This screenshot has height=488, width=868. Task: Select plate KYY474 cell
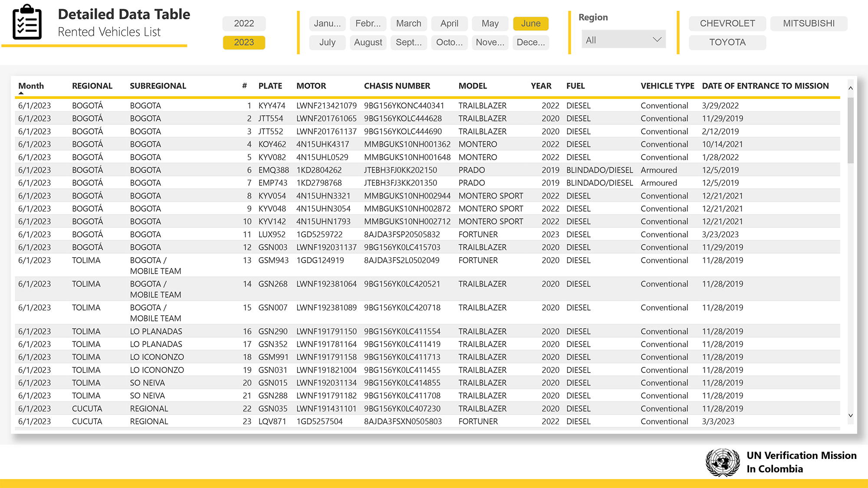click(x=272, y=105)
